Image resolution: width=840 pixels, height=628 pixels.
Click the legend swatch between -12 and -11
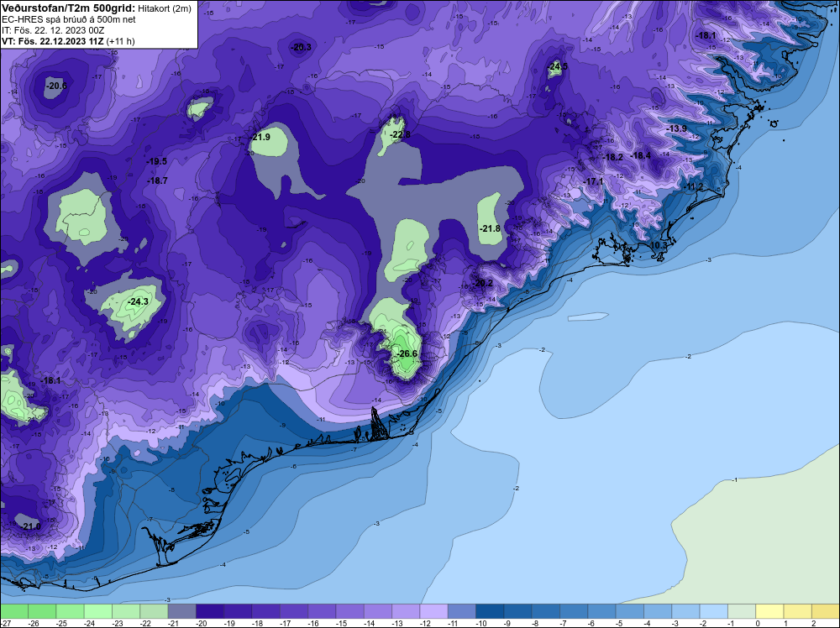434,611
